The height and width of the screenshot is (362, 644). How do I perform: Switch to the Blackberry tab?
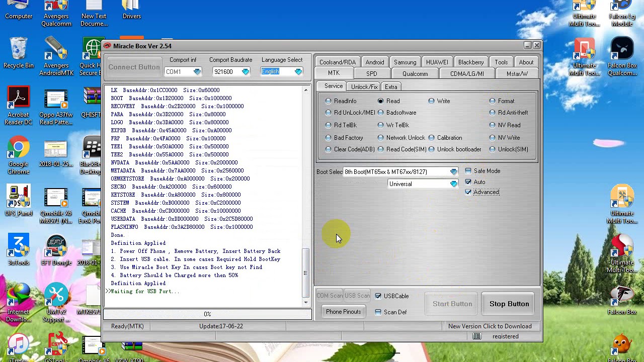point(471,62)
